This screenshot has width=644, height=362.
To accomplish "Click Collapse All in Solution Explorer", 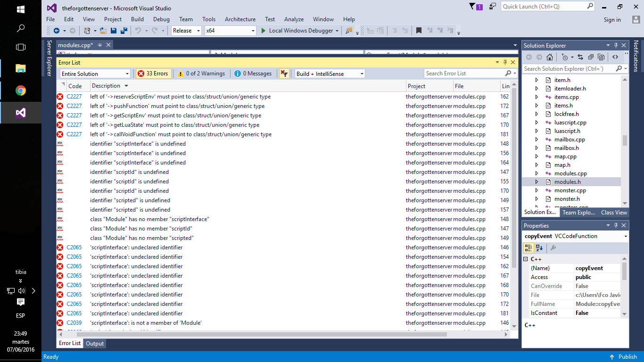I will (x=591, y=57).
